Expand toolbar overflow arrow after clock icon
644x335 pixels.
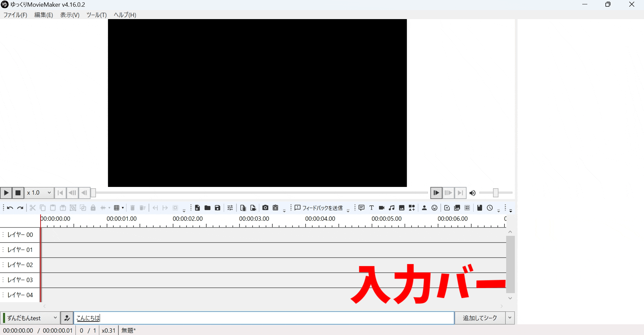pos(499,210)
